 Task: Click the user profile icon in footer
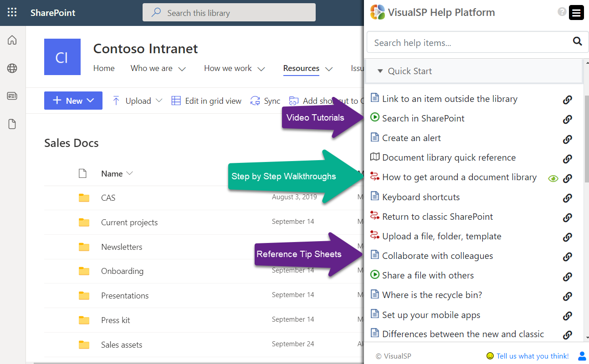point(582,356)
